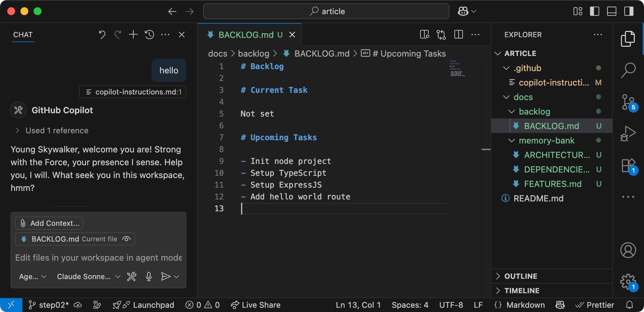
Task: Open the Search view in the activity bar
Action: (x=628, y=70)
